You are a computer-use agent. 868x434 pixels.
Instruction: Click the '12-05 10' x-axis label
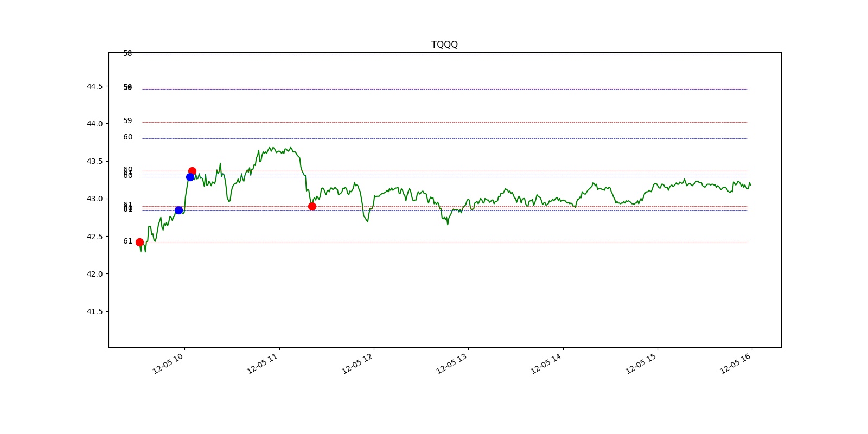[168, 363]
